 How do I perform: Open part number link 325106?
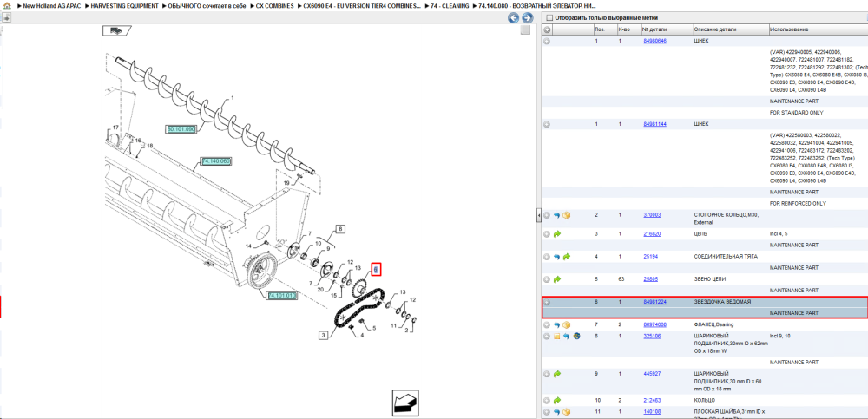pyautogui.click(x=652, y=336)
